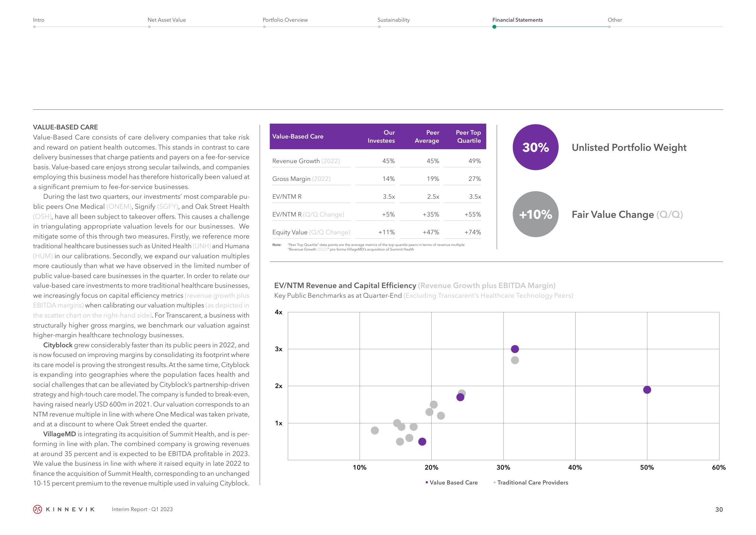
Task: Click page number 30
Action: point(719,510)
